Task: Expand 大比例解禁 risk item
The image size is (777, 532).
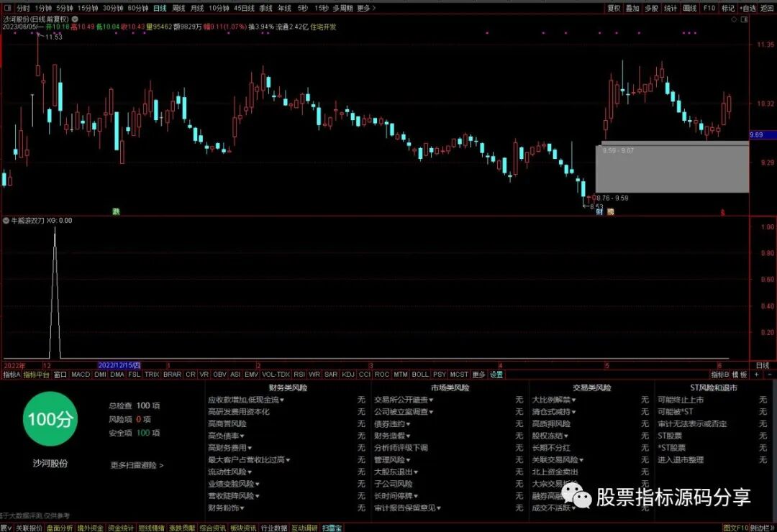Action: coord(554,400)
